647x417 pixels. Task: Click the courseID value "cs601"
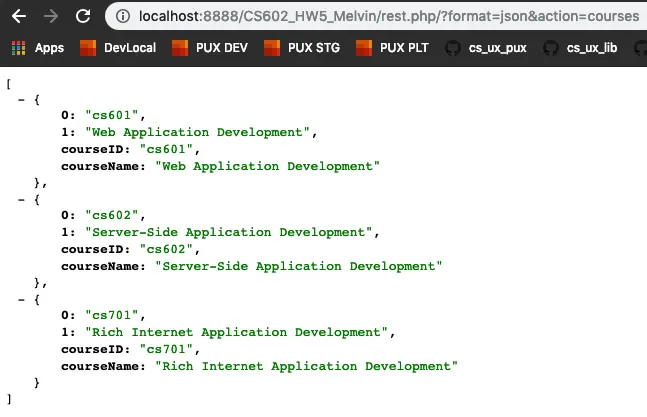(166, 149)
